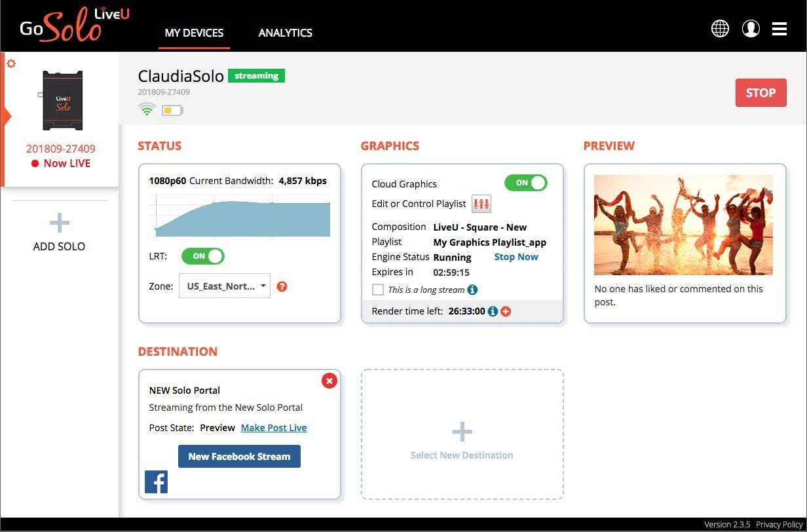
Task: Open the Zone dropdown US_East_Nort...
Action: point(225,286)
